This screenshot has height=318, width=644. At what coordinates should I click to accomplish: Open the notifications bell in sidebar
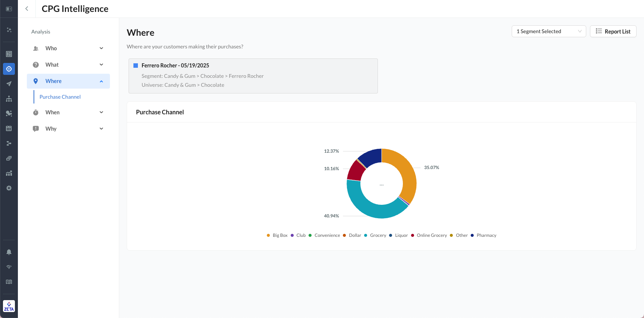tap(9, 252)
